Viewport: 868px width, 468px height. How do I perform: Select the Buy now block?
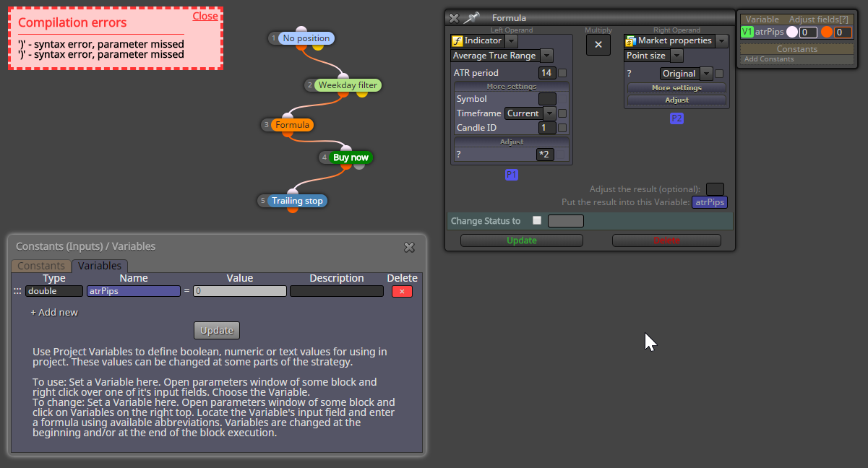point(351,157)
